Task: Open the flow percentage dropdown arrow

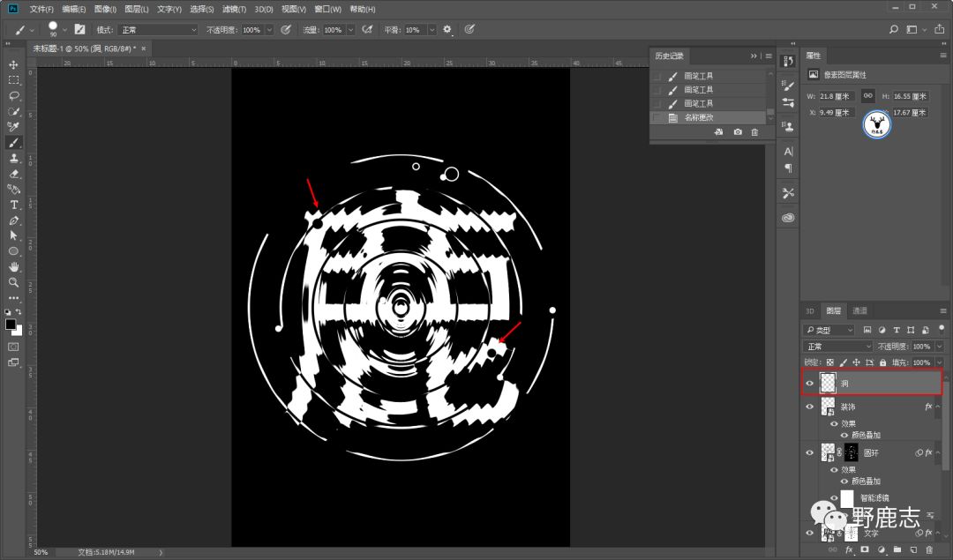Action: pyautogui.click(x=350, y=30)
